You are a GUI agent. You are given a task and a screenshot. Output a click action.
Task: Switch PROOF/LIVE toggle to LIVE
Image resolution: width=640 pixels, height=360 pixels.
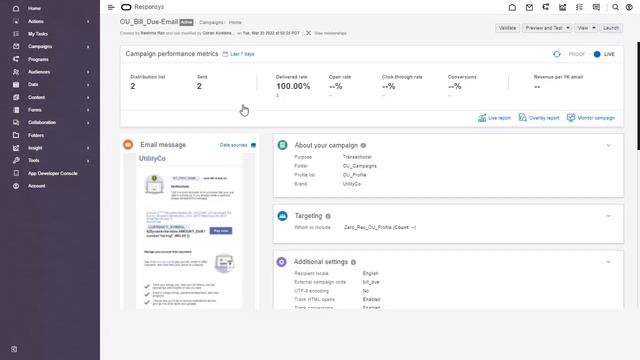[597, 54]
